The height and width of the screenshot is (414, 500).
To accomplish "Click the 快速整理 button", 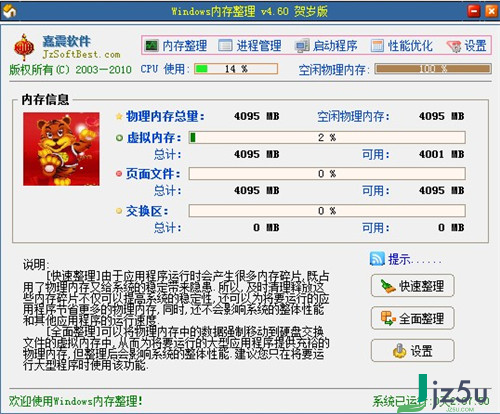I will coord(413,286).
